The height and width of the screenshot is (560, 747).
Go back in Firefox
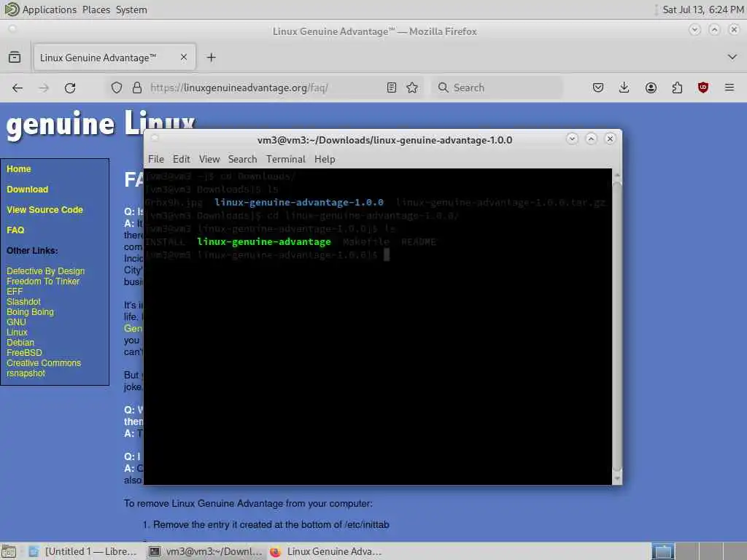[18, 87]
